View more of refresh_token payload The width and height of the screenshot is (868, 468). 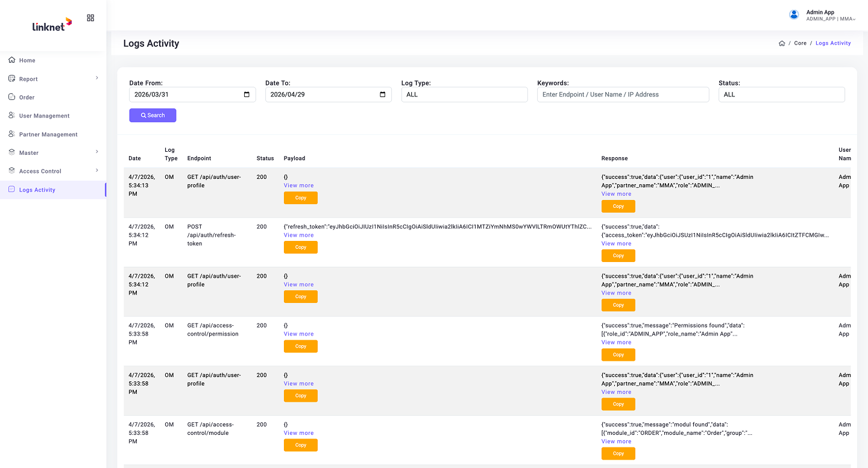tap(299, 235)
